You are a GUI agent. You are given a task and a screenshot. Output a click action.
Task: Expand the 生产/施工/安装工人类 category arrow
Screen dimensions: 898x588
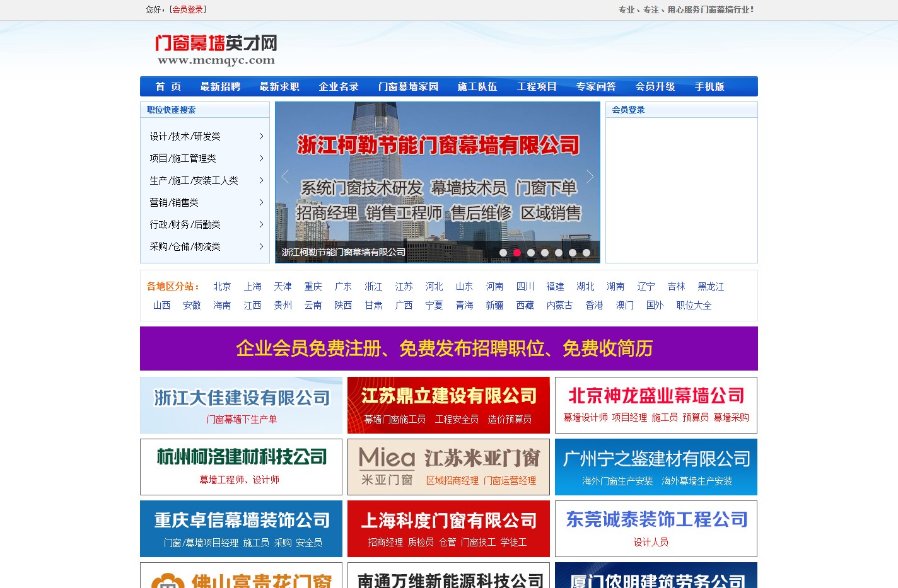click(x=261, y=180)
